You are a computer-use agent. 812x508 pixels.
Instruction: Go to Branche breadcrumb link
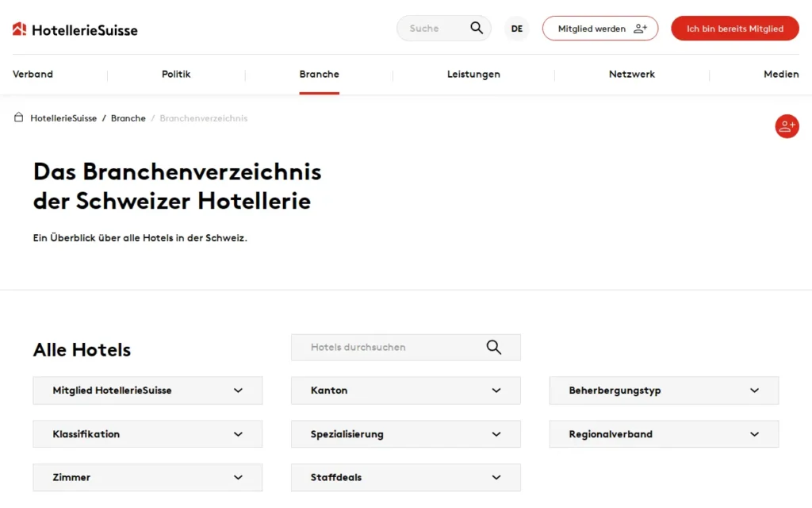tap(128, 118)
